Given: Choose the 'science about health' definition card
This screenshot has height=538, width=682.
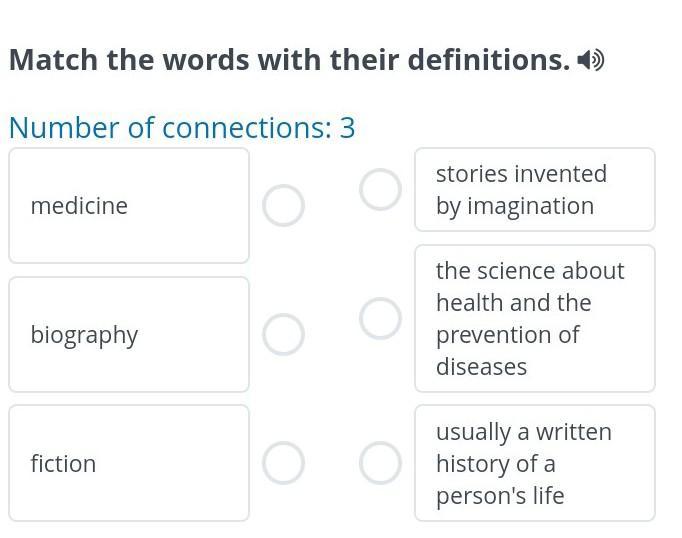Looking at the screenshot, I should pos(535,319).
